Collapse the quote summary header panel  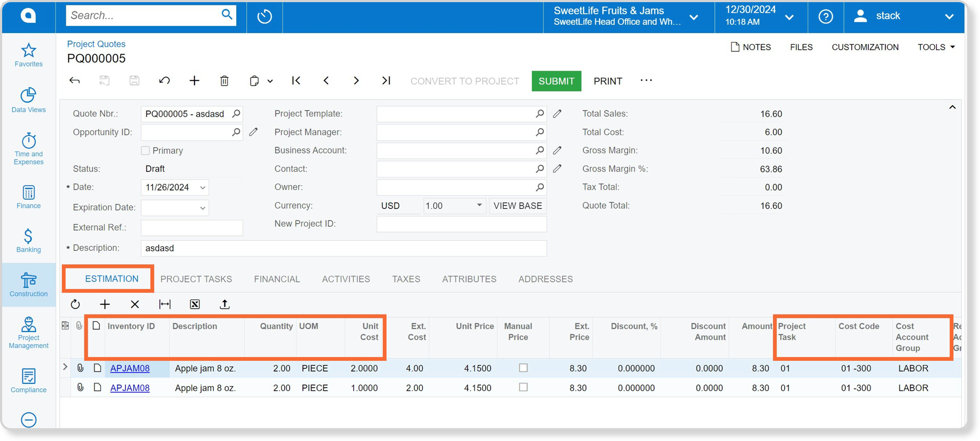tap(952, 107)
